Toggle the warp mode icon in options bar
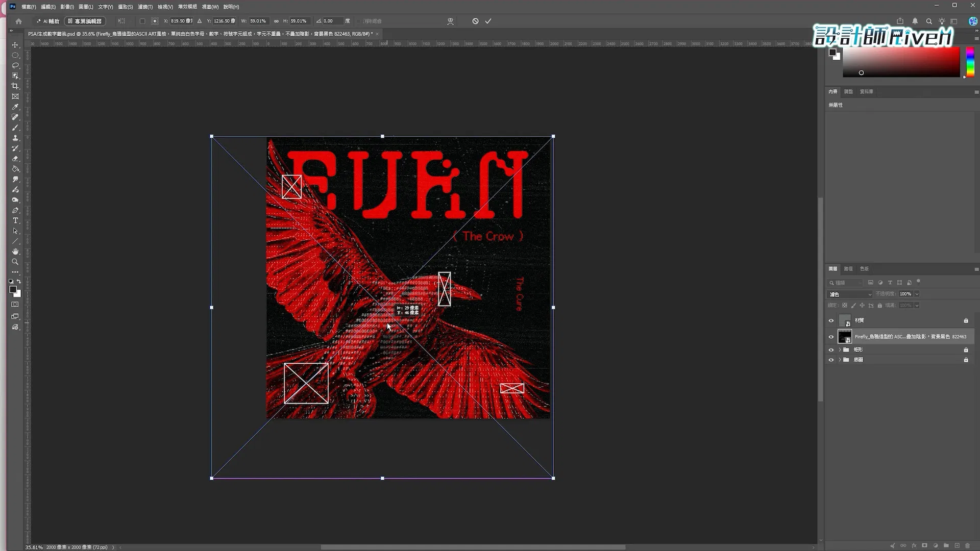980x551 pixels. point(450,21)
